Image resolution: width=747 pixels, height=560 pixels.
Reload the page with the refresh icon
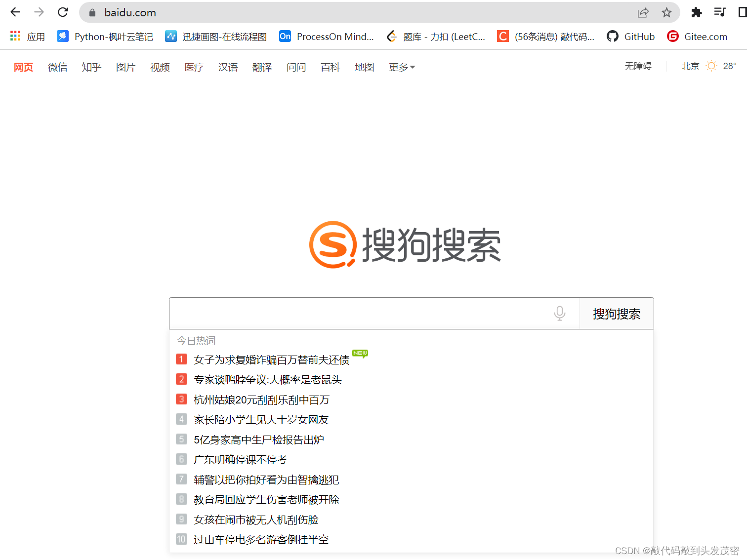point(63,12)
